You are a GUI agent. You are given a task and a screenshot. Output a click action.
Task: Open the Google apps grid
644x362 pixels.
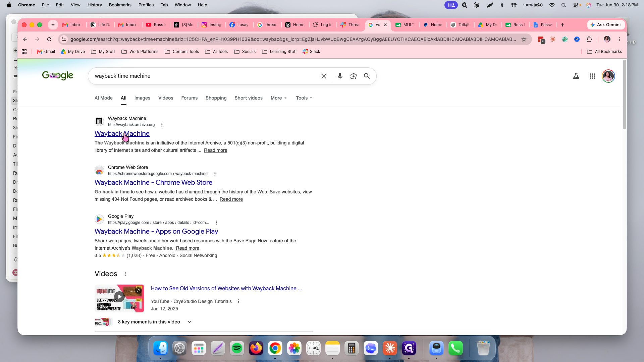pyautogui.click(x=592, y=76)
